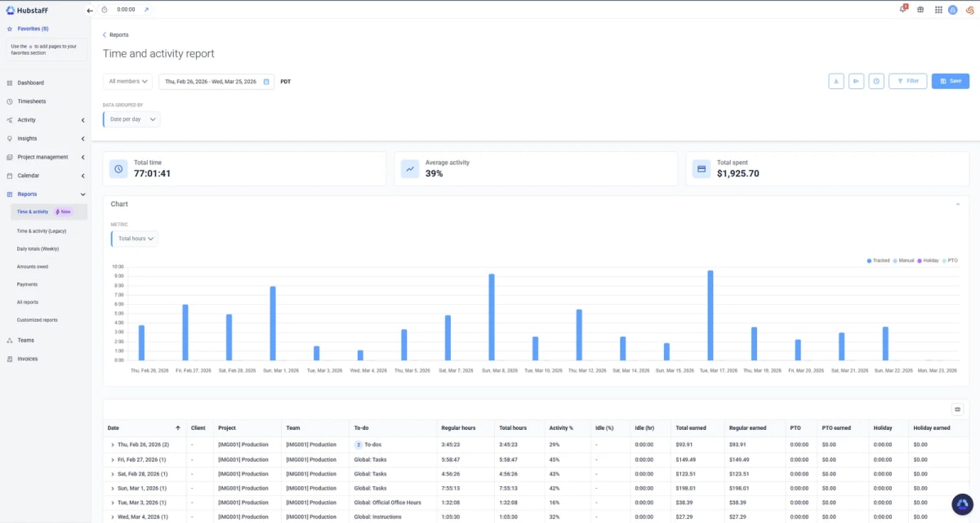Click the Tracked blue legend dot
The height and width of the screenshot is (523, 980).
click(x=869, y=260)
